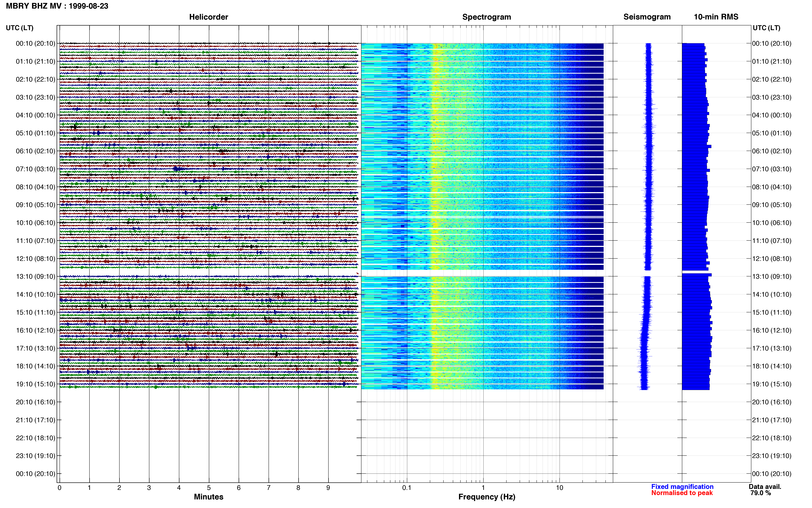Select left time label 20:10 (16:10)

click(x=36, y=402)
